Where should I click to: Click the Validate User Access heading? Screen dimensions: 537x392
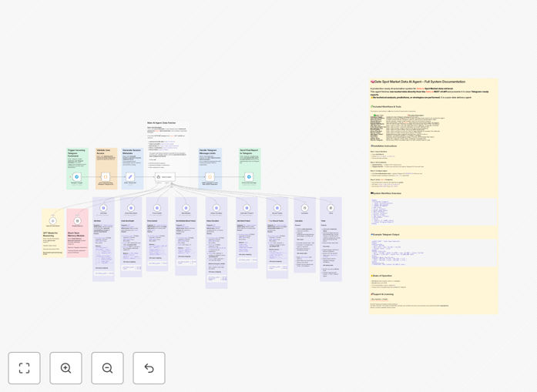point(103,152)
